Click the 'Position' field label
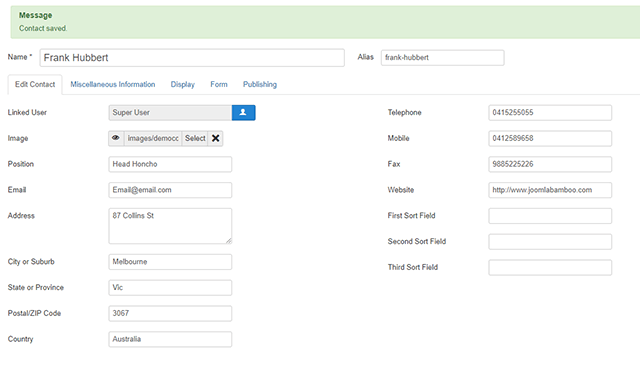The width and height of the screenshot is (640, 373). click(21, 164)
